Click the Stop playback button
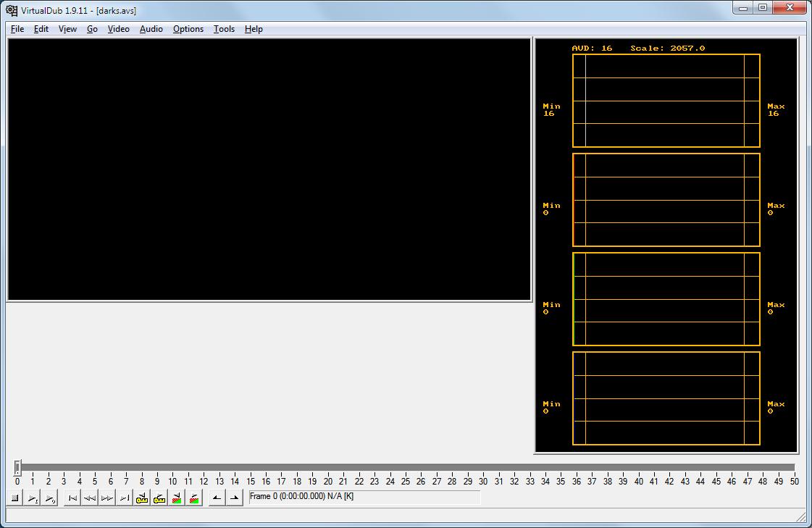The image size is (812, 528). [x=14, y=498]
